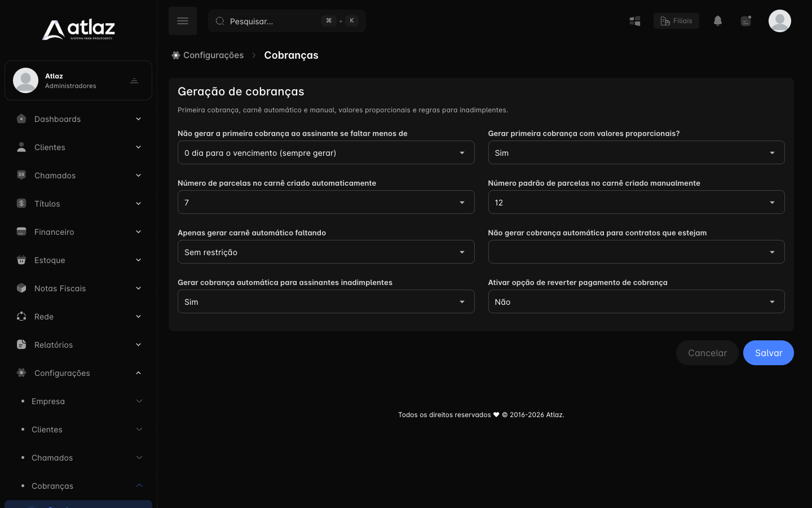Screen dimensions: 812x508
Task: Open the windows grid icon in header
Action: (635, 21)
